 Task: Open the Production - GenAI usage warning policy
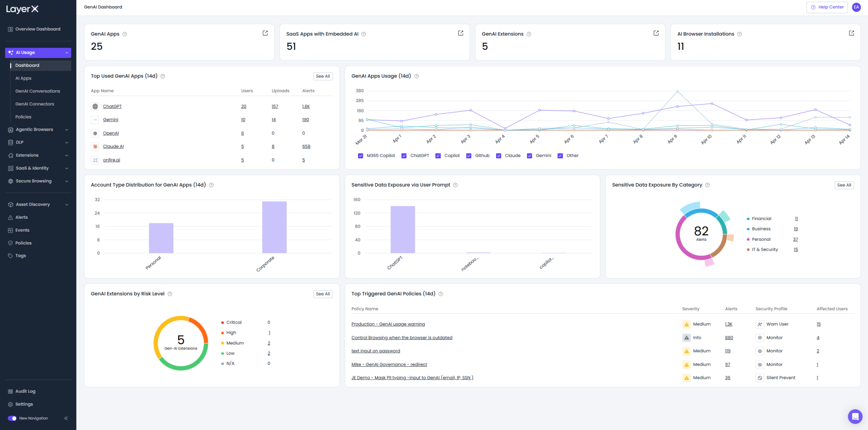click(388, 324)
